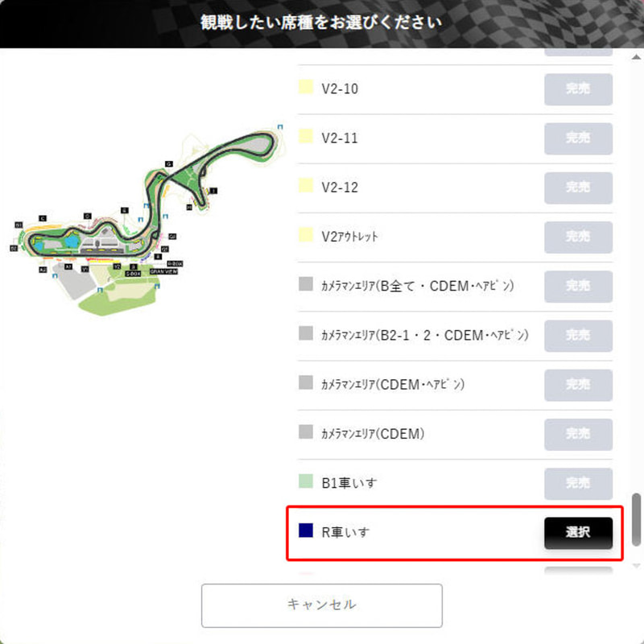The height and width of the screenshot is (644, 644).
Task: Click the seat list scrollbar thumb
Action: [x=636, y=519]
